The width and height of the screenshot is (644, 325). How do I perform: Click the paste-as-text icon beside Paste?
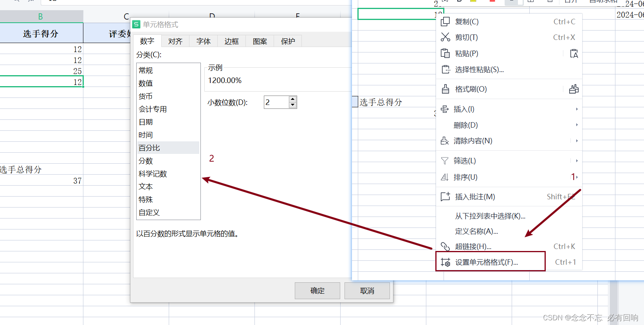[x=574, y=53]
